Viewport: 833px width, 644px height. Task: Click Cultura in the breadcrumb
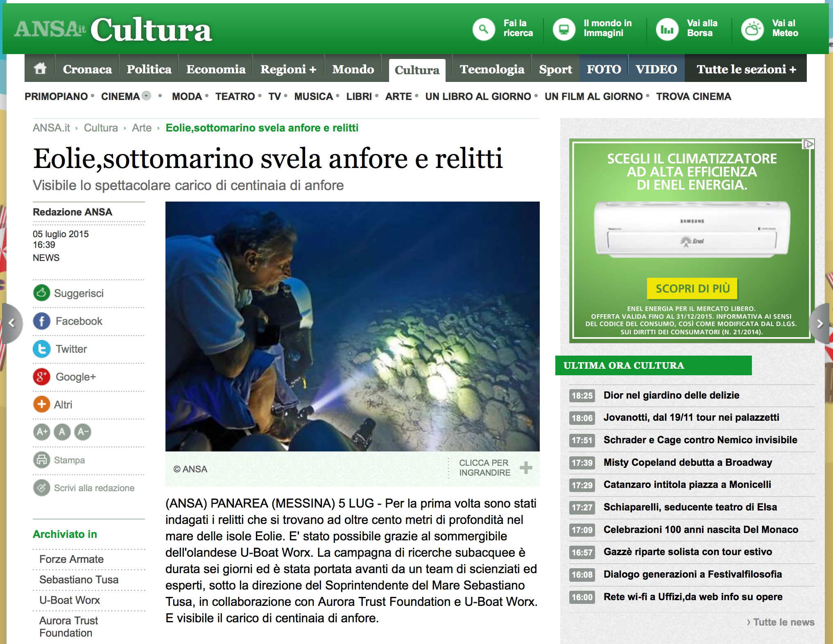tap(101, 128)
